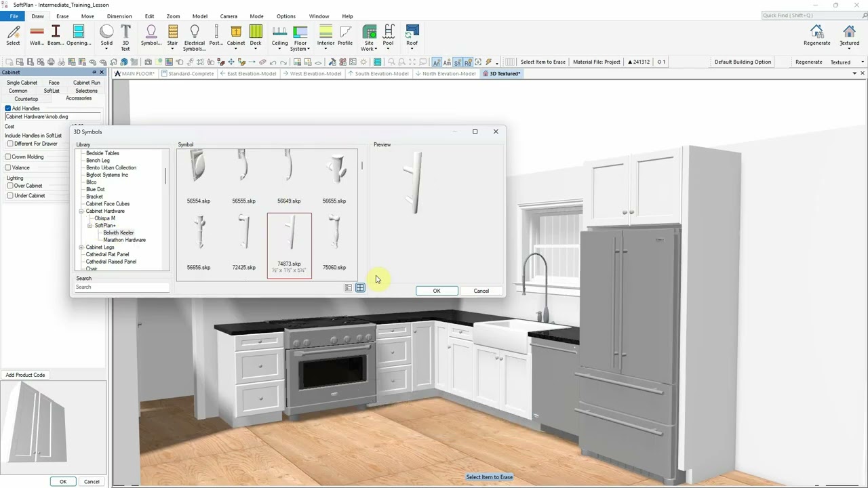Select the Profile tool

(x=345, y=36)
